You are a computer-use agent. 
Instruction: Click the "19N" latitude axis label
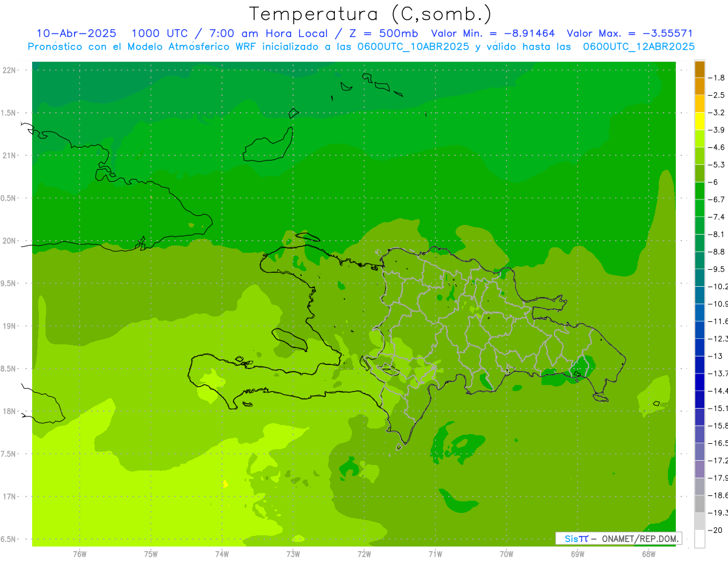pos(10,326)
